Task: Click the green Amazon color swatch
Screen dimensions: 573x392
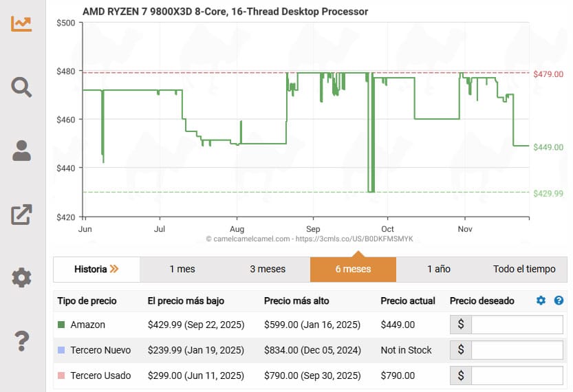Action: tap(61, 325)
